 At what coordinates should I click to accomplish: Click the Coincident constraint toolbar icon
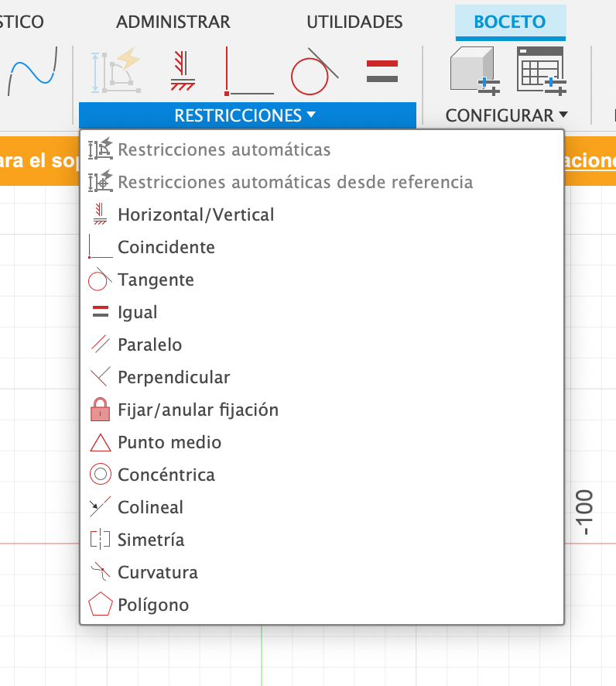(248, 71)
